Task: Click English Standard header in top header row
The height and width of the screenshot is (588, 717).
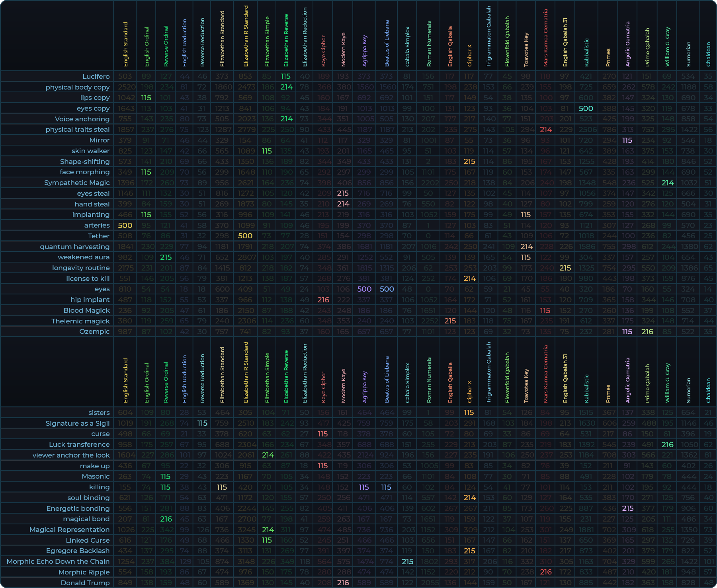Action: coord(125,44)
